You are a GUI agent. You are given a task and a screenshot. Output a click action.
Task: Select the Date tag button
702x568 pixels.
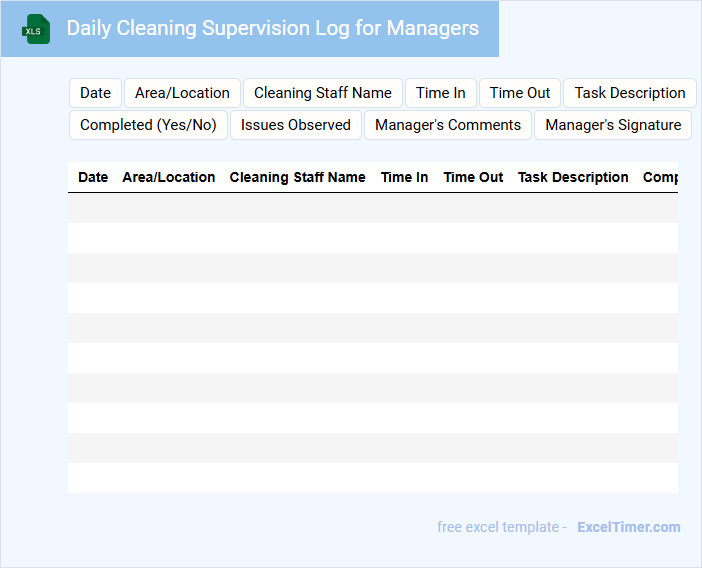click(x=95, y=93)
